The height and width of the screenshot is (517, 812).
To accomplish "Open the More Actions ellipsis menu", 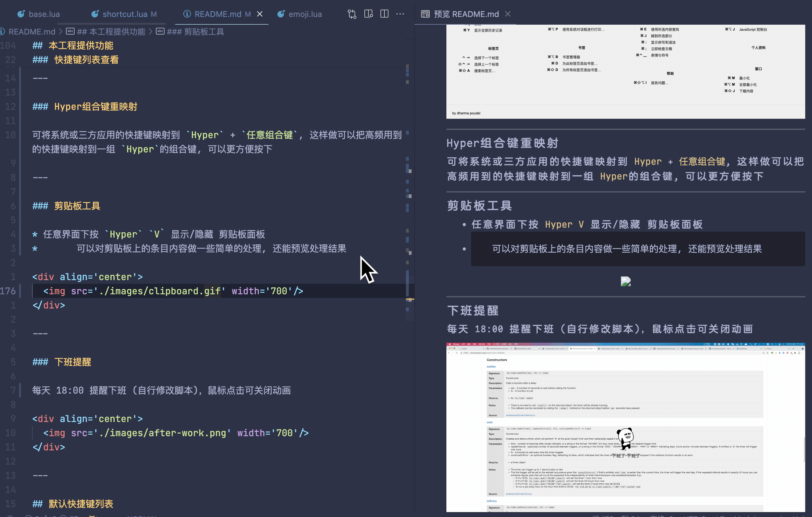I will click(400, 14).
